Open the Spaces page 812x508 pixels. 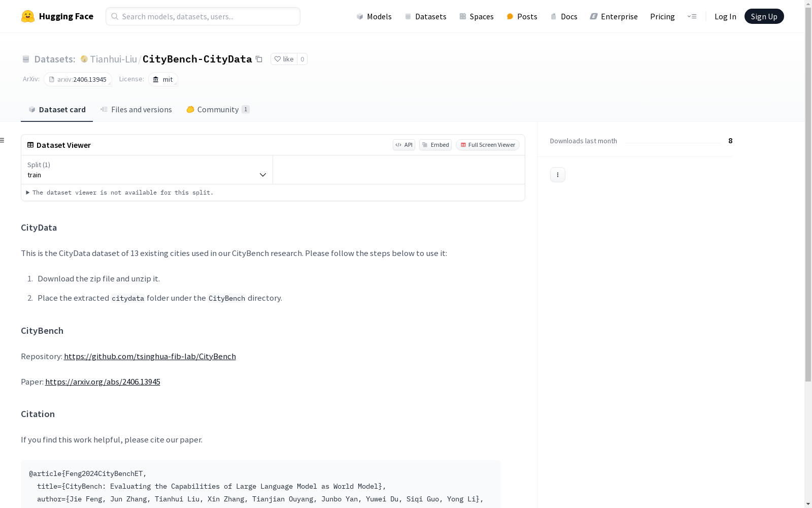(x=477, y=16)
